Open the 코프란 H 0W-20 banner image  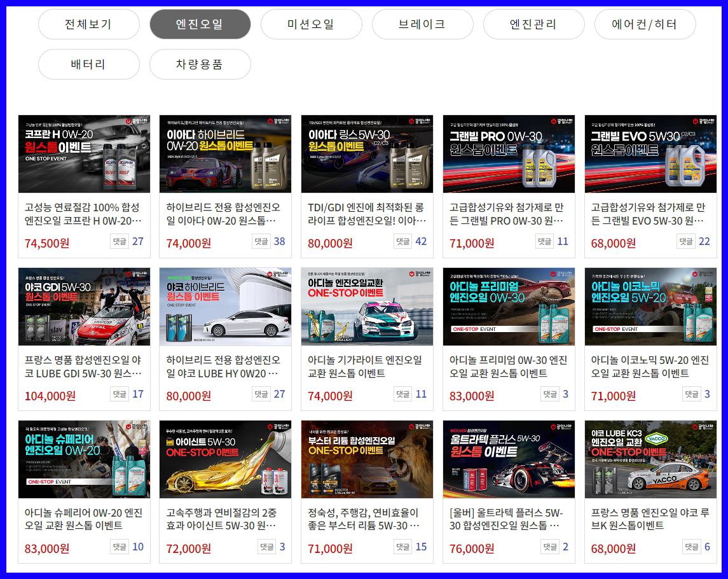coord(84,154)
